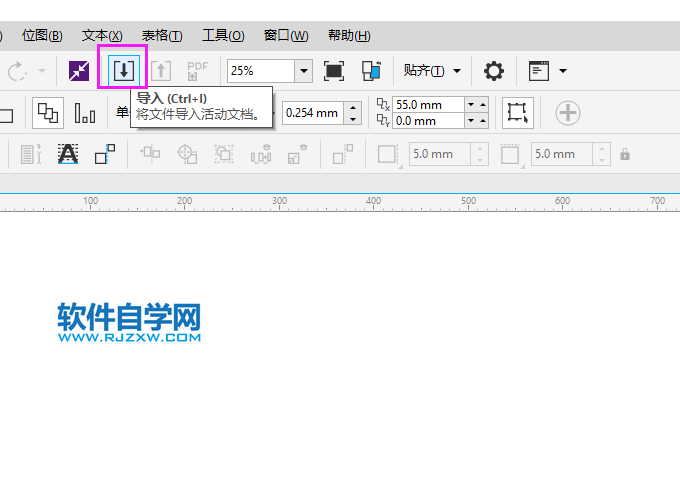
Task: Click the two linked squares icon
Action: tap(105, 154)
